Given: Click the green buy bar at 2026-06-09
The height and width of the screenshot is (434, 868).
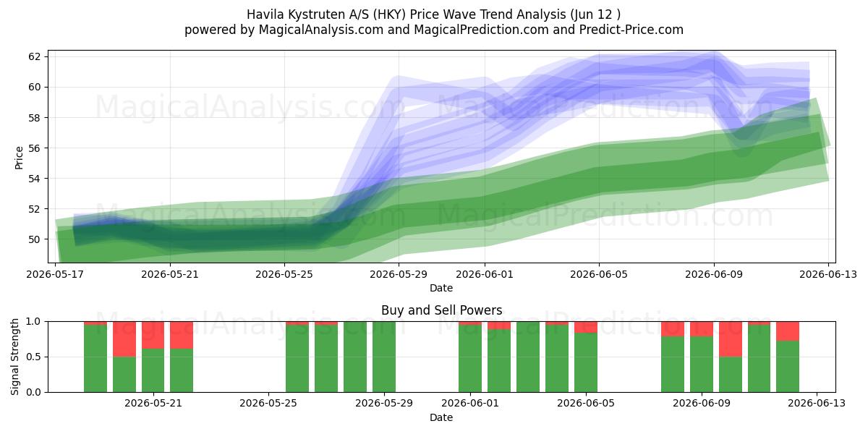Looking at the screenshot, I should coord(702,365).
